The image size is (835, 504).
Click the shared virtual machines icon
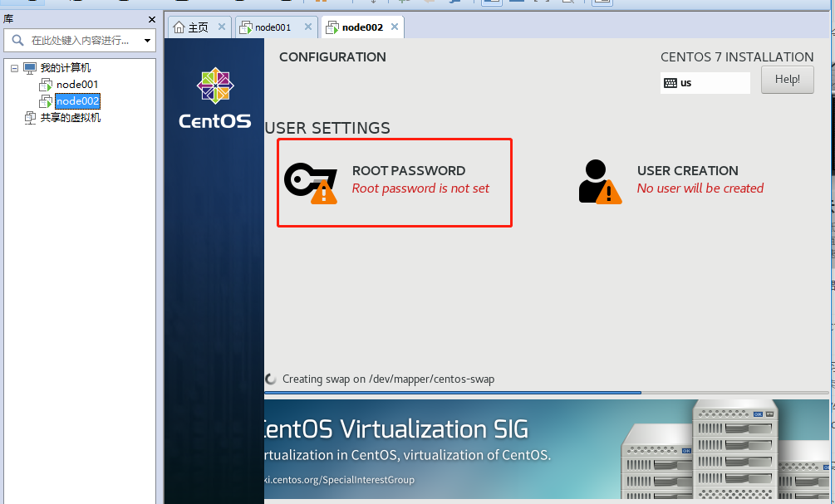(x=30, y=118)
